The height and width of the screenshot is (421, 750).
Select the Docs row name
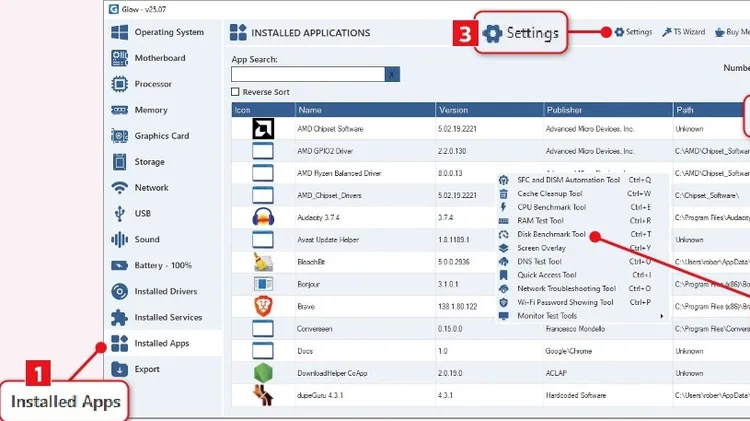(x=305, y=351)
